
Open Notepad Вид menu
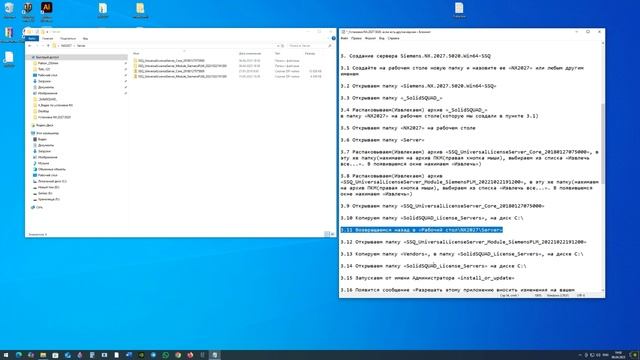click(382, 38)
